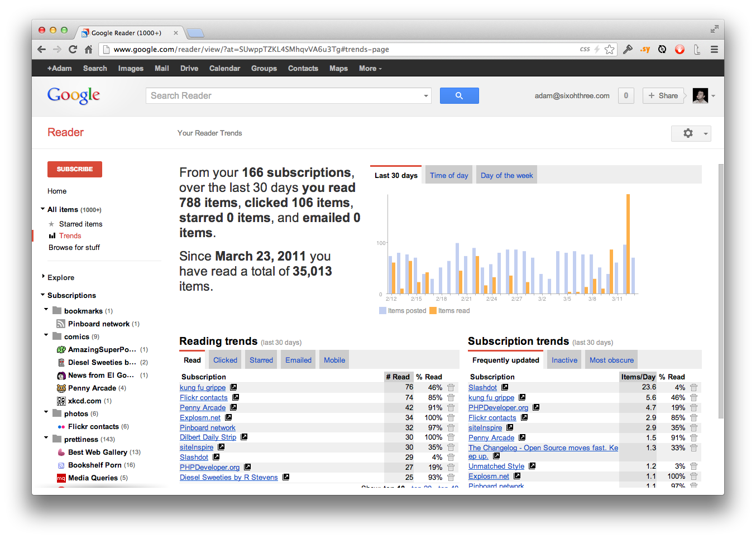Go back with the browser back arrow
The height and width of the screenshot is (539, 756).
[42, 49]
